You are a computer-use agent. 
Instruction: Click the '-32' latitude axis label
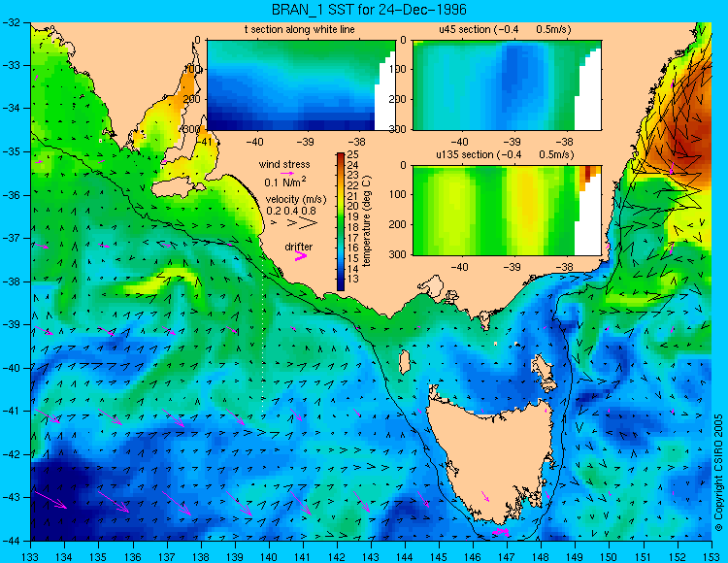coord(11,21)
